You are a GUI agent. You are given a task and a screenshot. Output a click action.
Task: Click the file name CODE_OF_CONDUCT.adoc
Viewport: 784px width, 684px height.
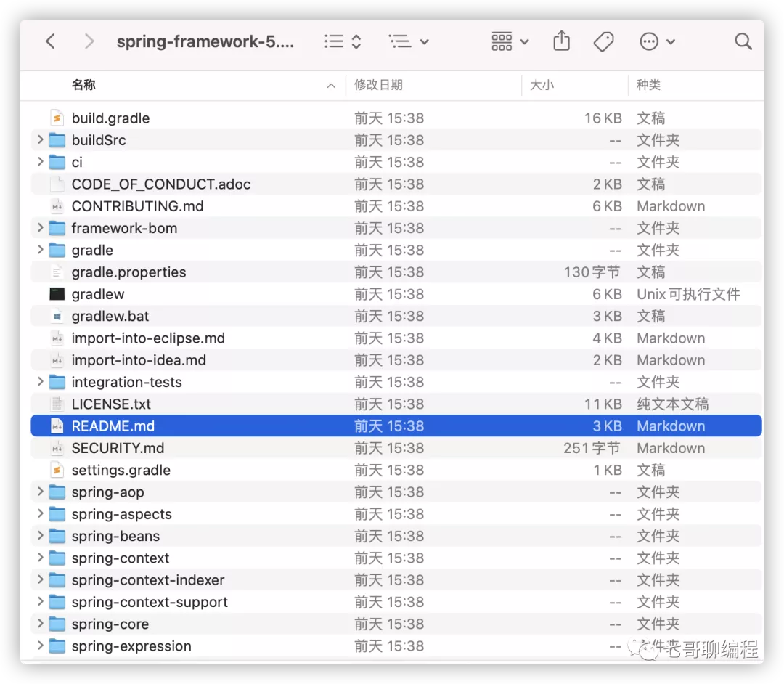point(161,184)
